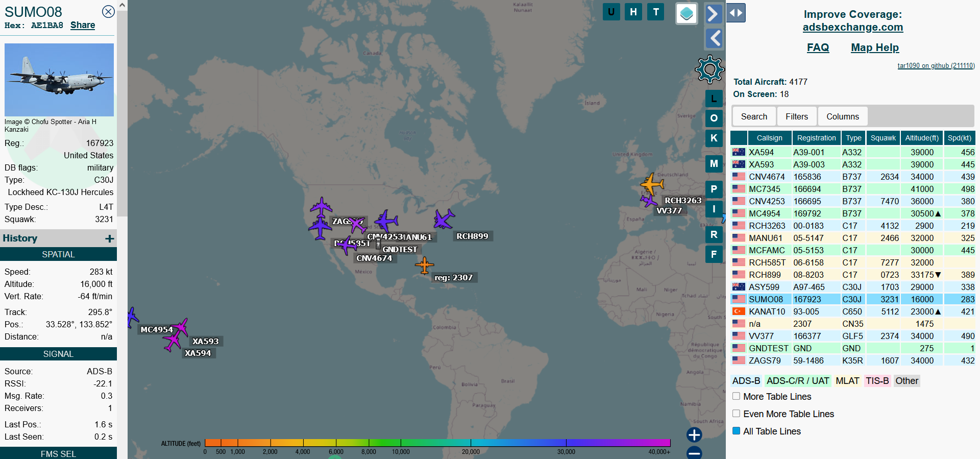Image resolution: width=980 pixels, height=459 pixels.
Task: Toggle the K map option button
Action: coord(714,138)
